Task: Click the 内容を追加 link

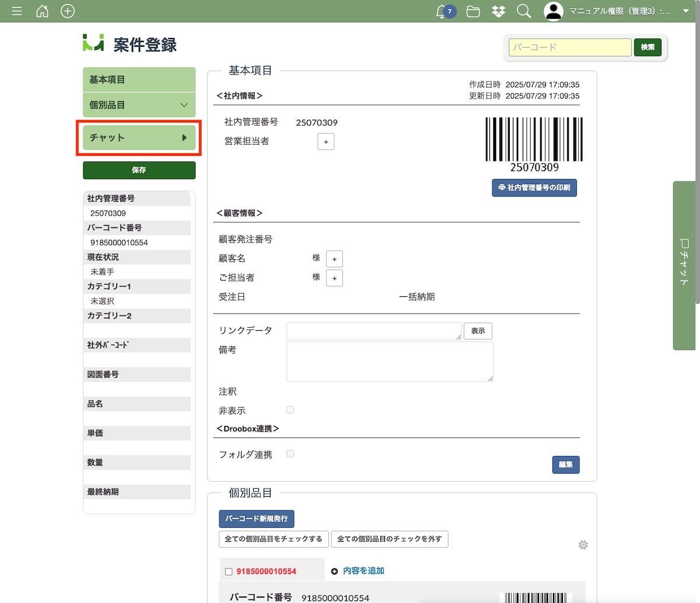Action: (x=363, y=571)
